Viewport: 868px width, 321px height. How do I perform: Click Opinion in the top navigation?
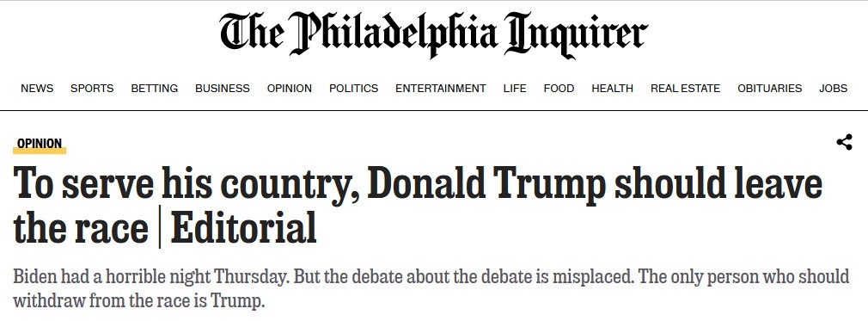coord(290,88)
